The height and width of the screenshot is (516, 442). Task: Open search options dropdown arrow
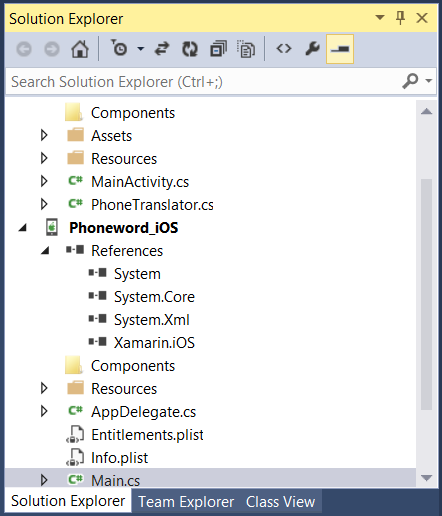click(x=429, y=81)
